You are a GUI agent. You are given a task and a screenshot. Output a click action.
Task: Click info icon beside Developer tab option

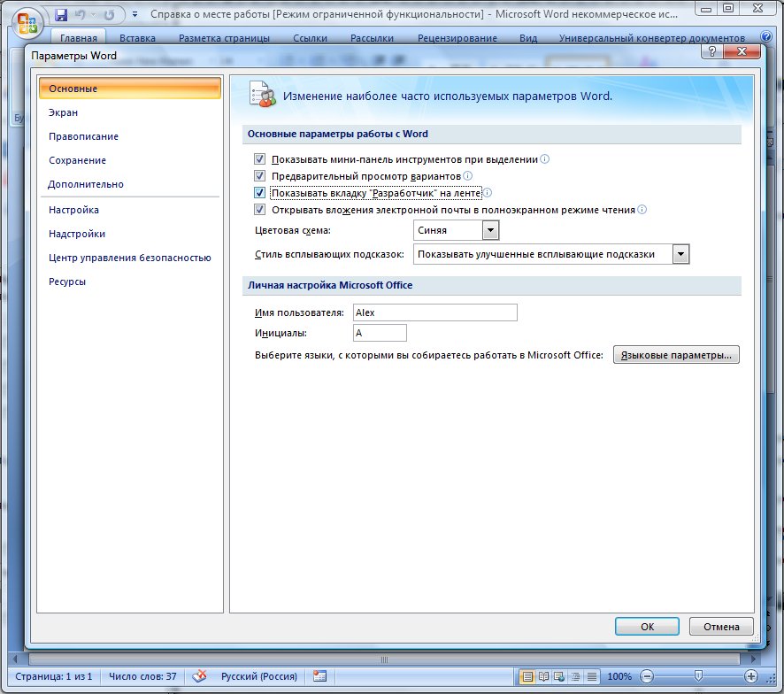(x=488, y=193)
